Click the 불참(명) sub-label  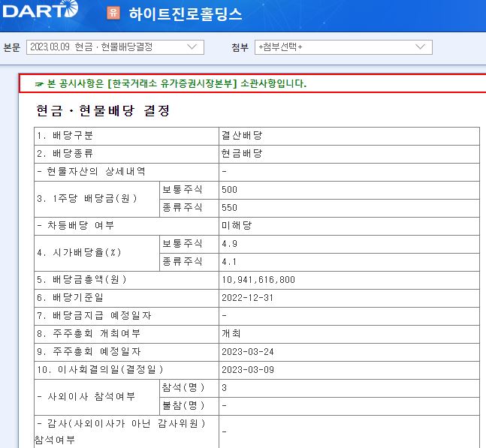[183, 405]
